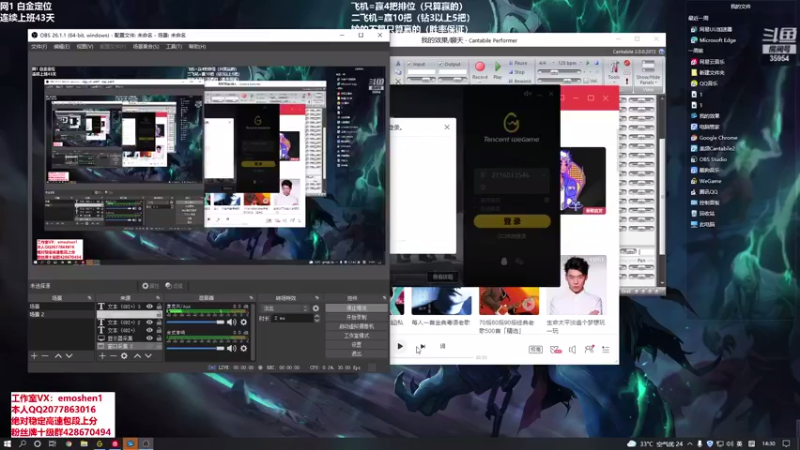Click yellow 登录 button in WeGame

[x=512, y=221]
